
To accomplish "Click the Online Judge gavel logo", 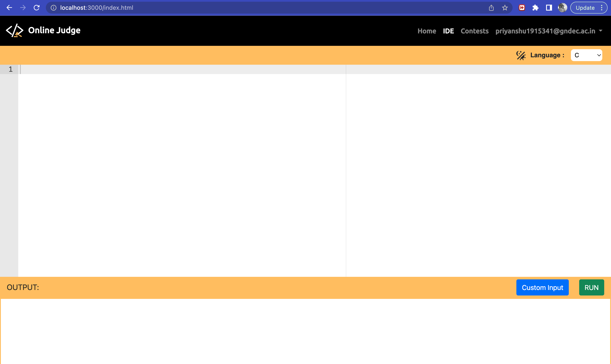I will [14, 30].
